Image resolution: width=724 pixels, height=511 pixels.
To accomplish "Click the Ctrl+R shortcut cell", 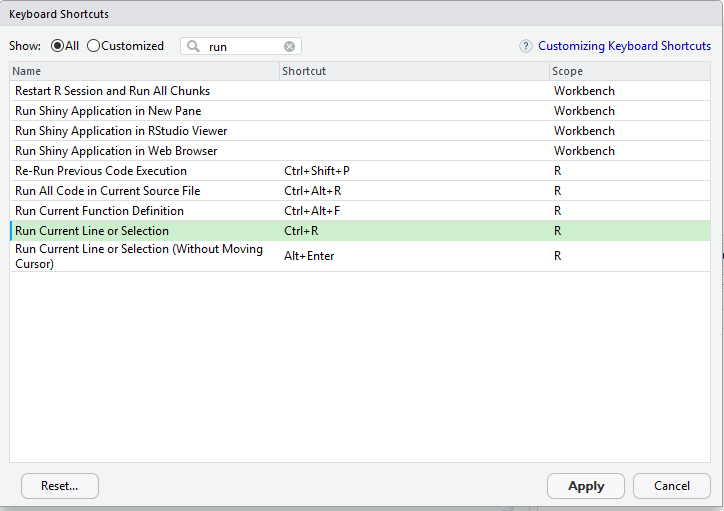I will coord(301,231).
